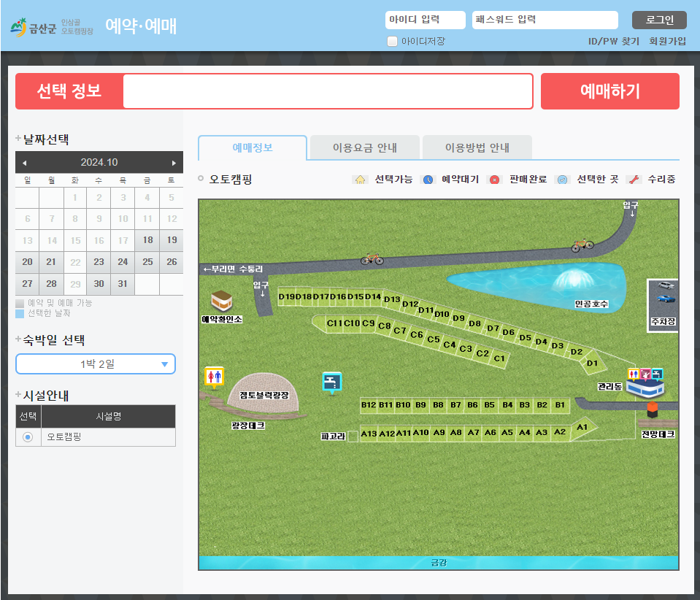Select campsite A1 on the map

click(582, 427)
